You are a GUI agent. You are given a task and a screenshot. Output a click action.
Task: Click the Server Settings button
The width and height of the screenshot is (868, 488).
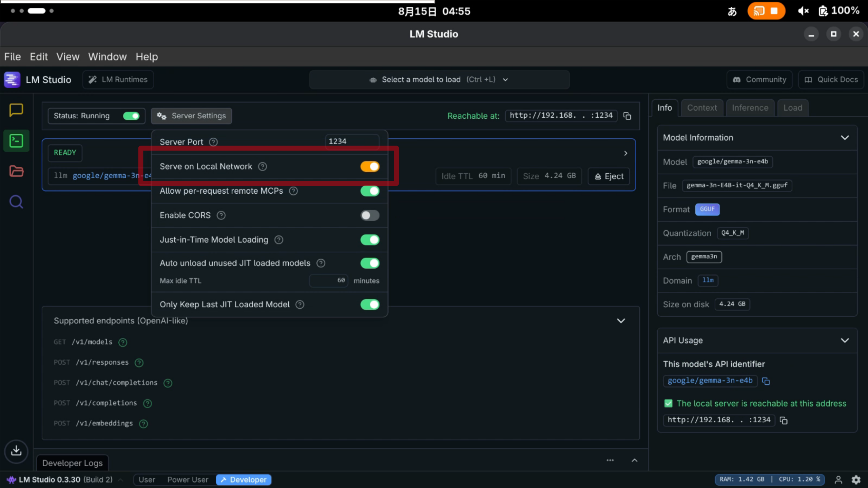191,116
